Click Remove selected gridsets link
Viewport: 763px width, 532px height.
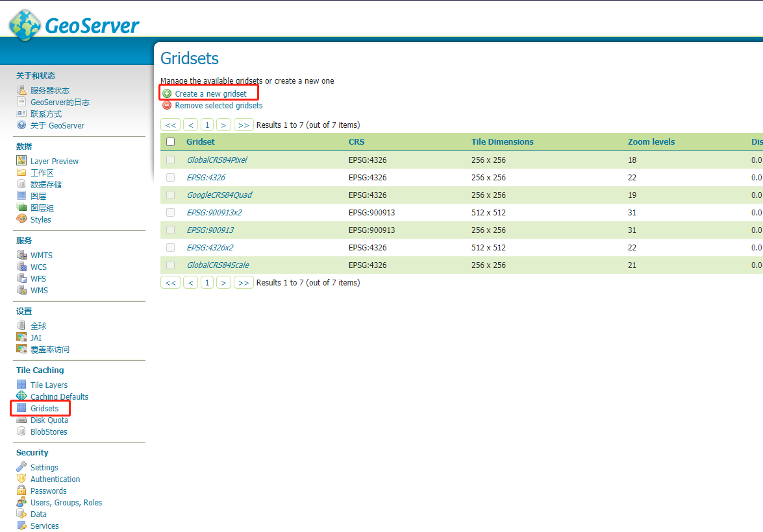218,106
